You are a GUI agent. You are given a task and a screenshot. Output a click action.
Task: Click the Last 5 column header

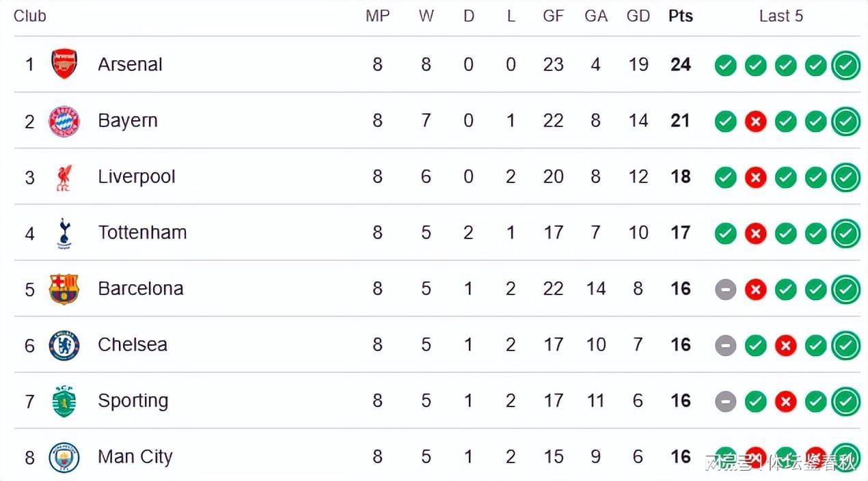click(x=781, y=16)
